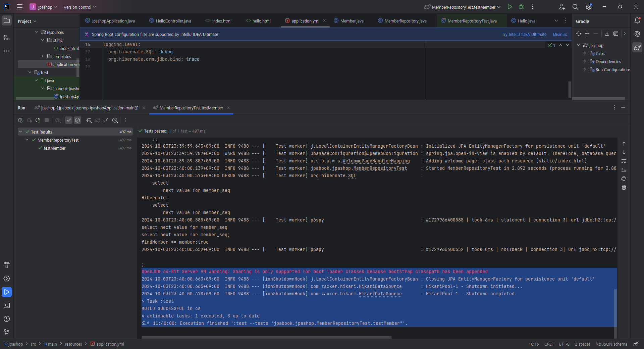Click the Gradle Link Project plus icon

coord(587,34)
